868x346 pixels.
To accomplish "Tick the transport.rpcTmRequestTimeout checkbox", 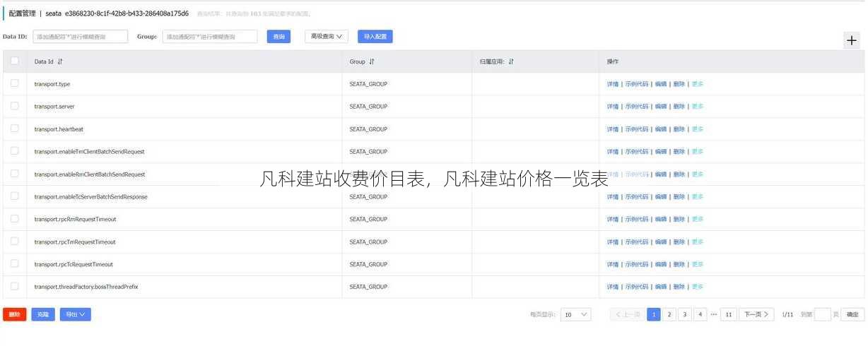I will [x=14, y=241].
